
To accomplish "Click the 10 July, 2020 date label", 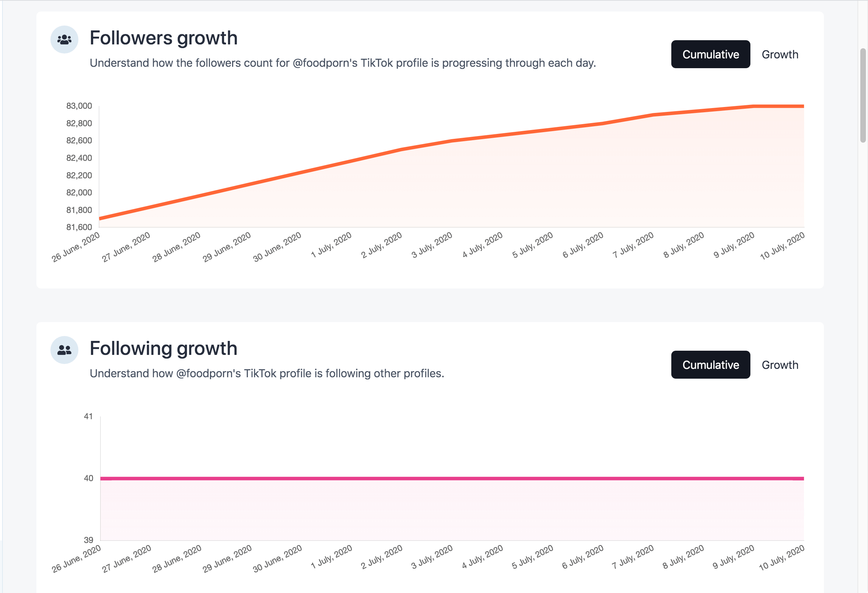I will tap(783, 246).
